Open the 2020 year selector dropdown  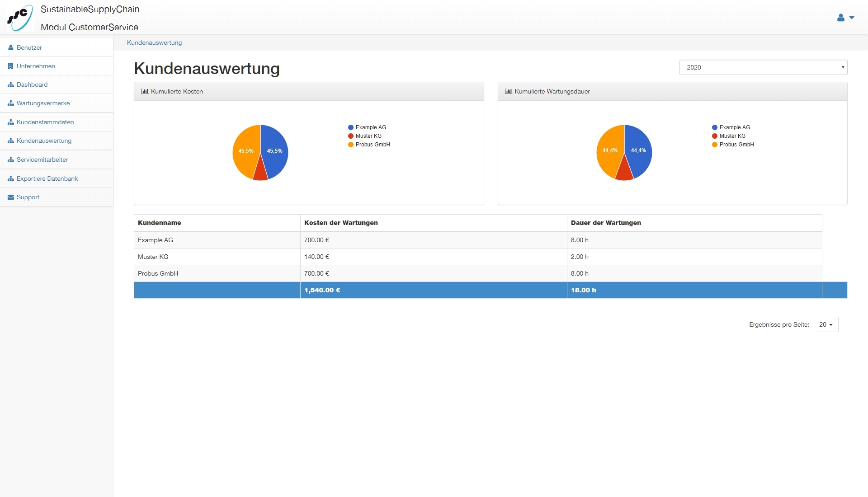tap(763, 67)
